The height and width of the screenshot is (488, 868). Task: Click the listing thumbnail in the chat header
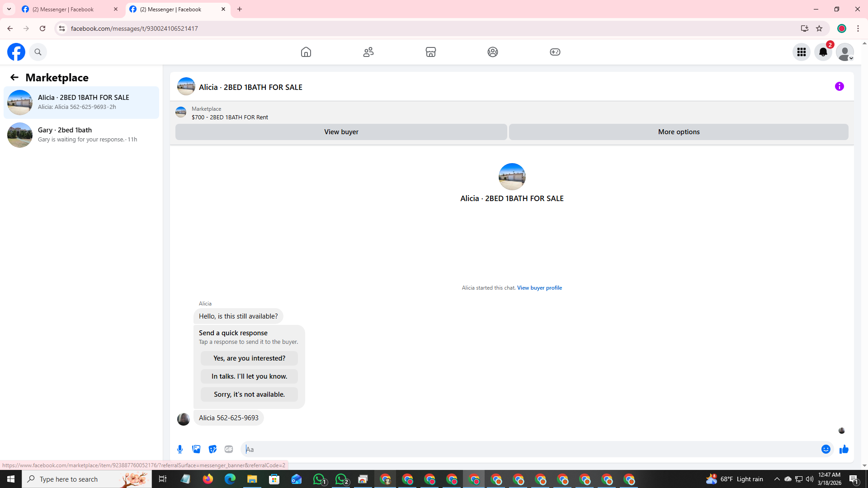tap(186, 86)
